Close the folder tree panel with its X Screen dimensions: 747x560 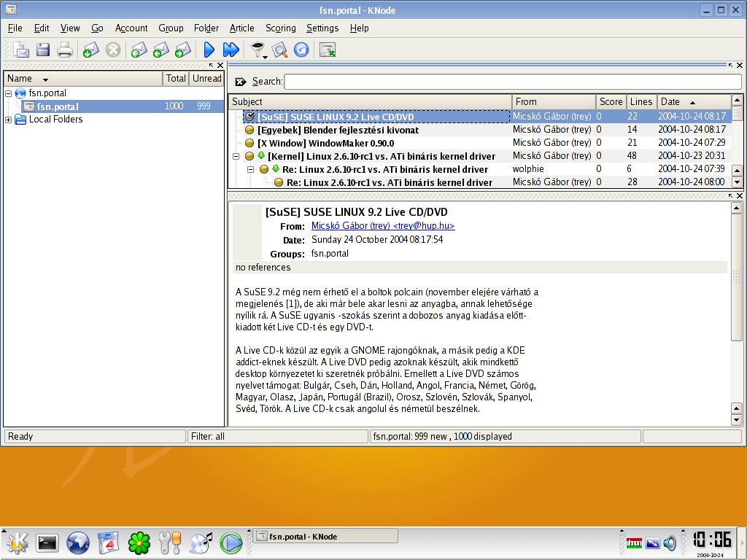220,65
